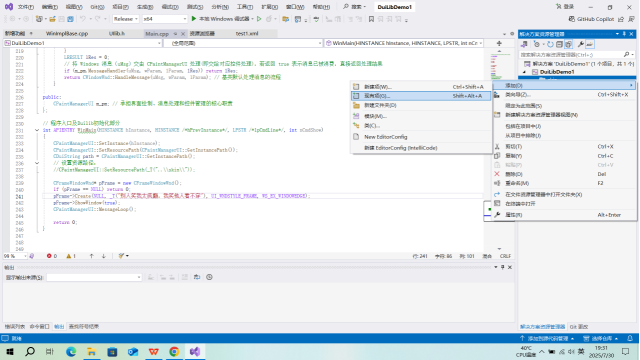Choose 类(C)... in the submenu
The width and height of the screenshot is (640, 360).
pos(421,126)
